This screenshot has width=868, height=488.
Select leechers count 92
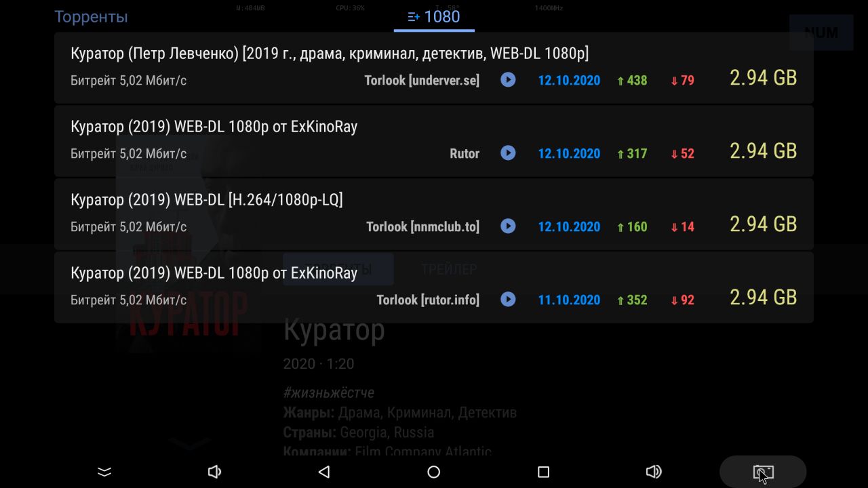(x=683, y=300)
